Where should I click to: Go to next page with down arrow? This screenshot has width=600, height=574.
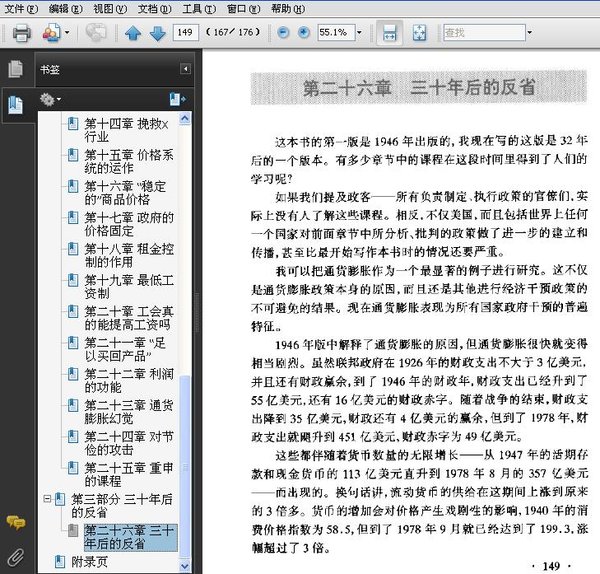[x=157, y=33]
